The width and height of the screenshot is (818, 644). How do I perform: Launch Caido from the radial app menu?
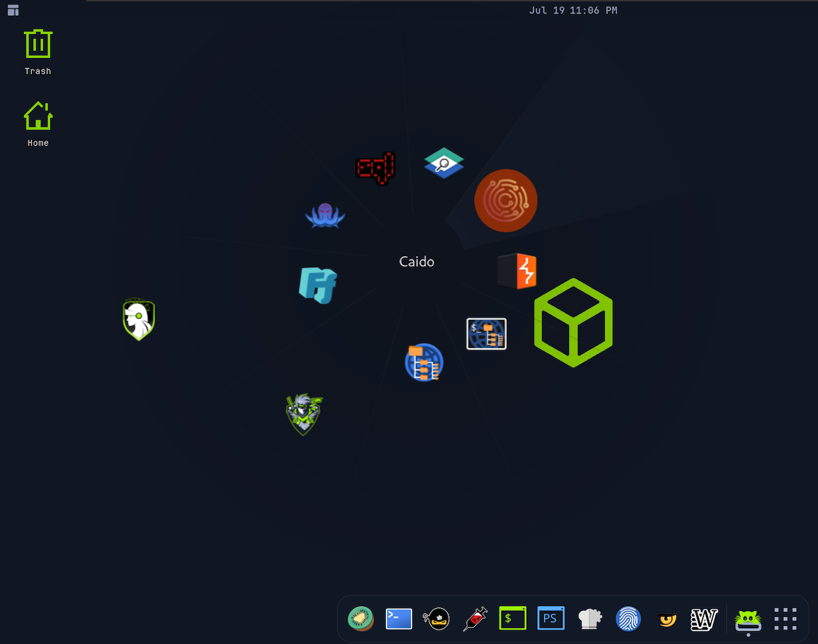[506, 200]
